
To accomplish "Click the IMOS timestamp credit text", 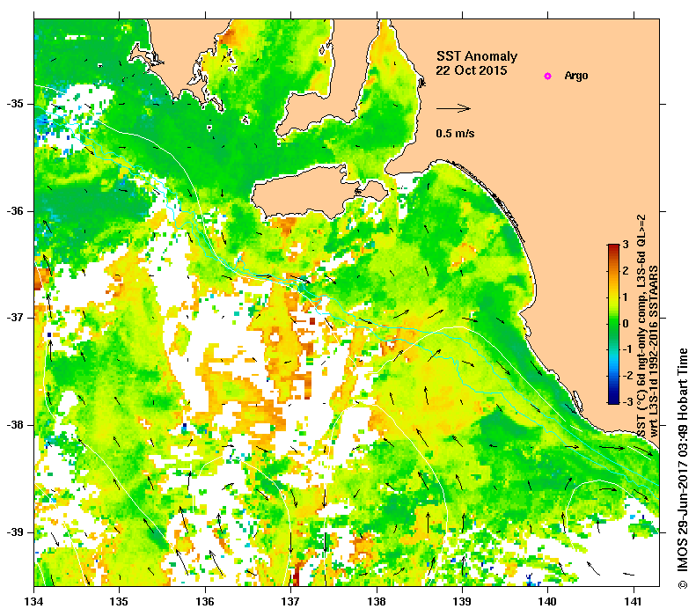I will [x=682, y=468].
